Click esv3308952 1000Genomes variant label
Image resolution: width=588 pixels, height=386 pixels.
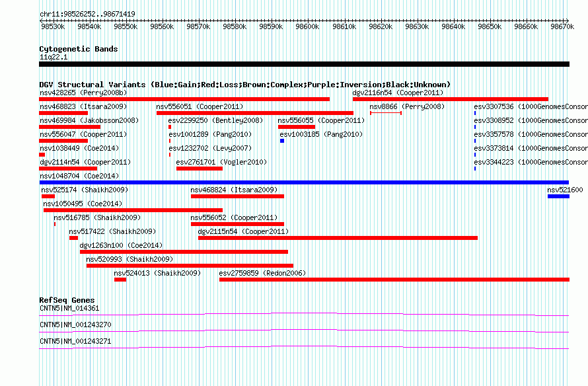point(531,120)
